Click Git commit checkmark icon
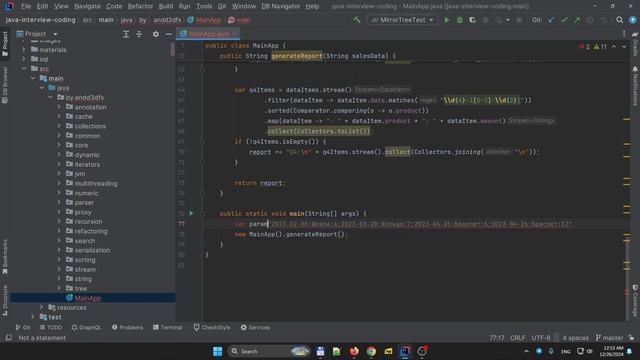 [x=564, y=20]
